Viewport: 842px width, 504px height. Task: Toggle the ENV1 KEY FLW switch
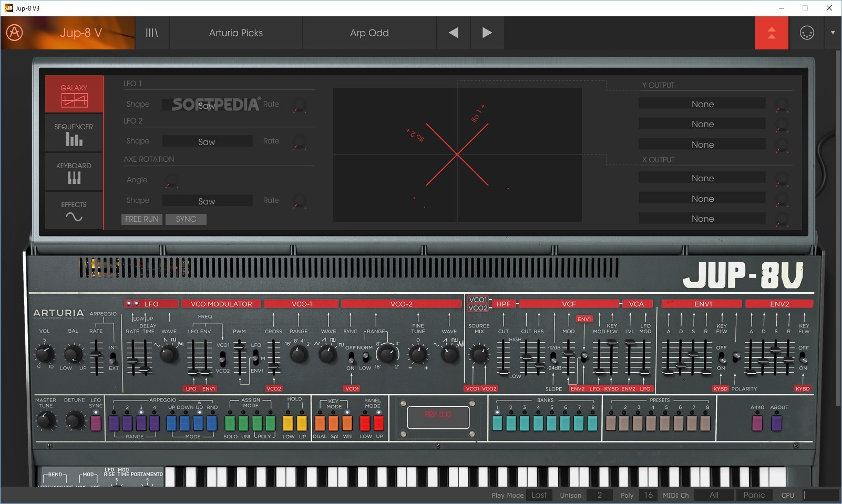722,358
